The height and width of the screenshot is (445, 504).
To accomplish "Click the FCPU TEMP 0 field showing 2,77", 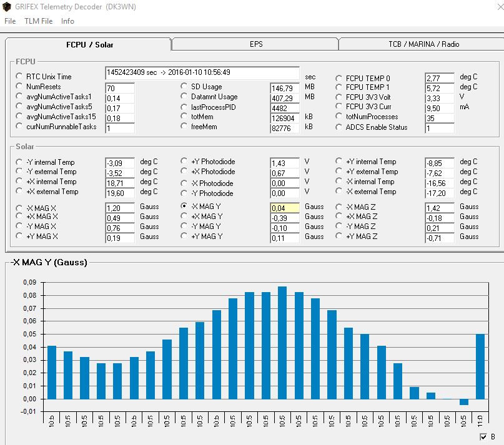I will pyautogui.click(x=440, y=78).
